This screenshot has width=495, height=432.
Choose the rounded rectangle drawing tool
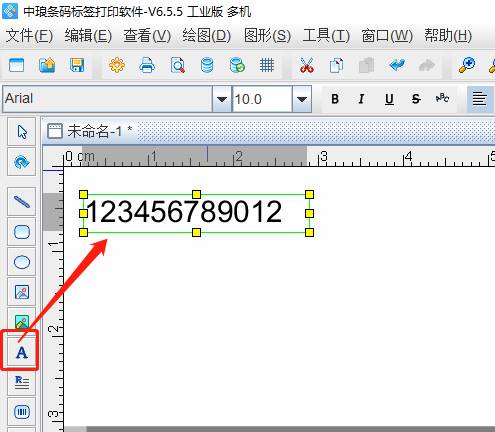click(x=22, y=232)
